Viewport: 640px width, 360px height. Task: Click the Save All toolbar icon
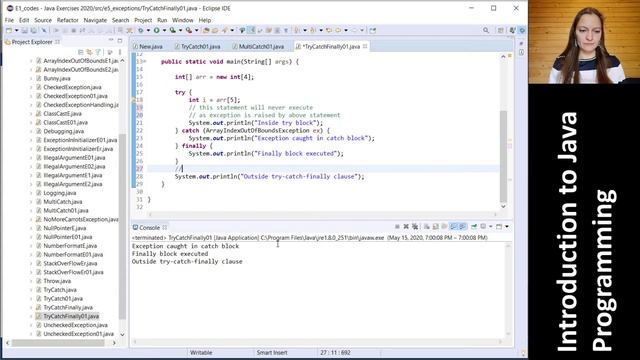coord(33,30)
